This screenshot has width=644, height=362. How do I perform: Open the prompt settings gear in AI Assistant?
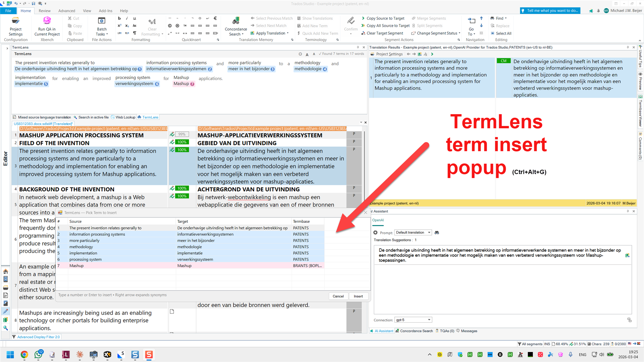pos(375,233)
